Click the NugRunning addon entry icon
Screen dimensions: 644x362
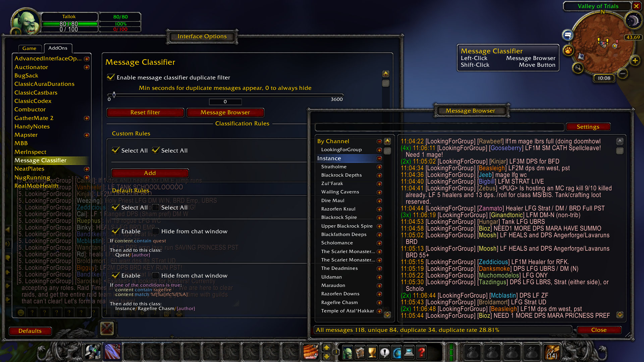(x=87, y=177)
